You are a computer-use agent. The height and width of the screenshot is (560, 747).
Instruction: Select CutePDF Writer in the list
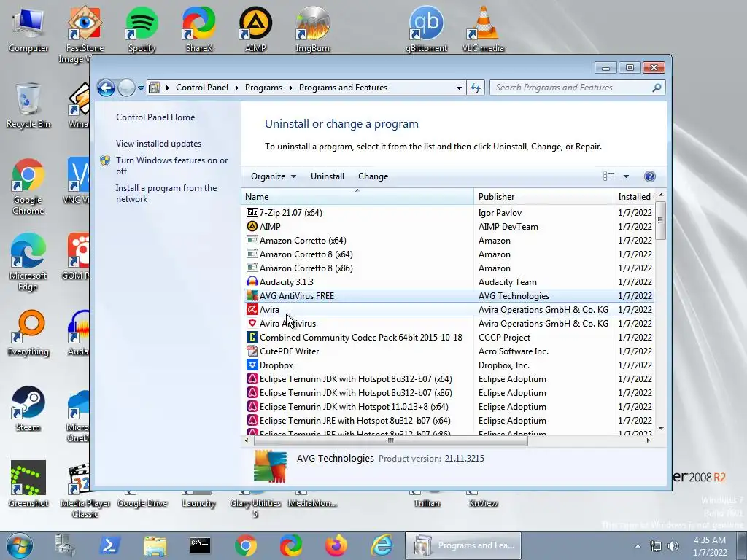(449, 351)
